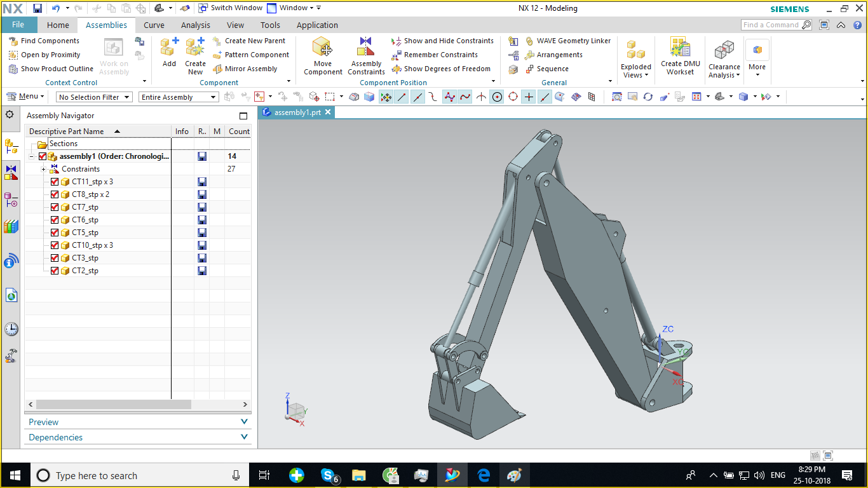Open the Assembly Constraints tool

(x=366, y=48)
